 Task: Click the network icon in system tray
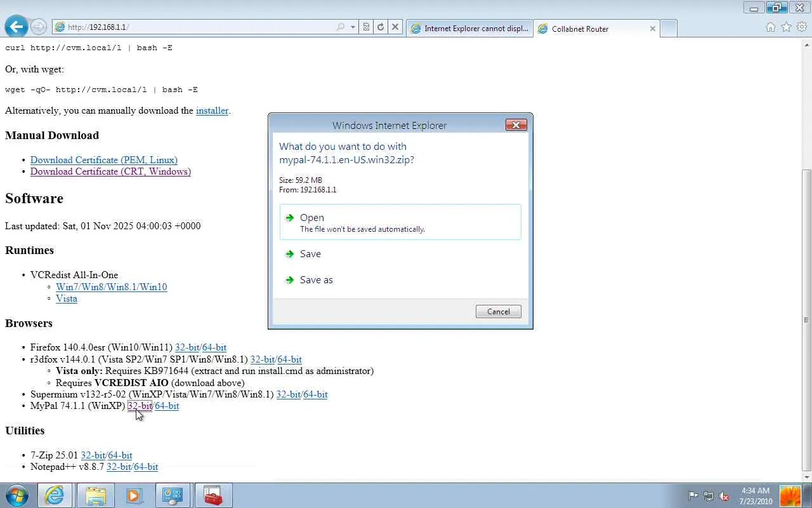(x=709, y=496)
